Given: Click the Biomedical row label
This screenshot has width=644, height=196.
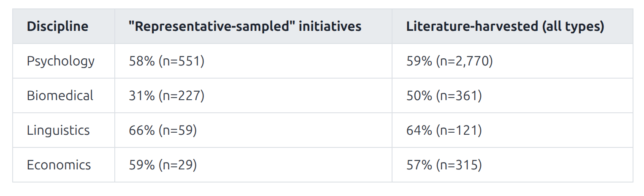Looking at the screenshot, I should [60, 95].
